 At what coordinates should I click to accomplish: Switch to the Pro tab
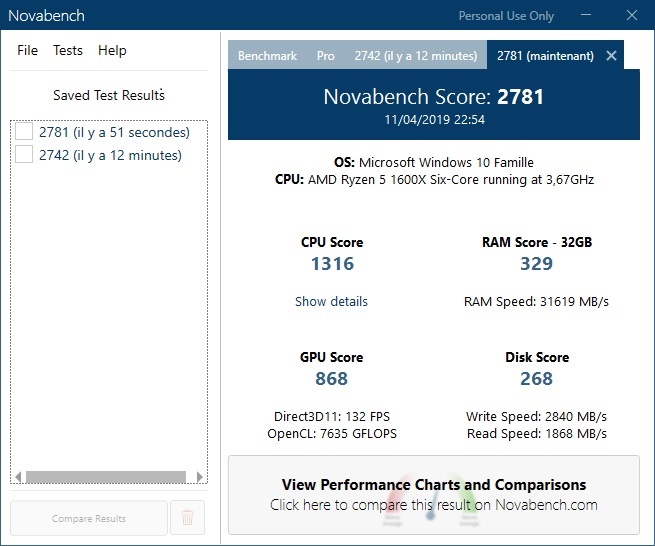click(326, 56)
